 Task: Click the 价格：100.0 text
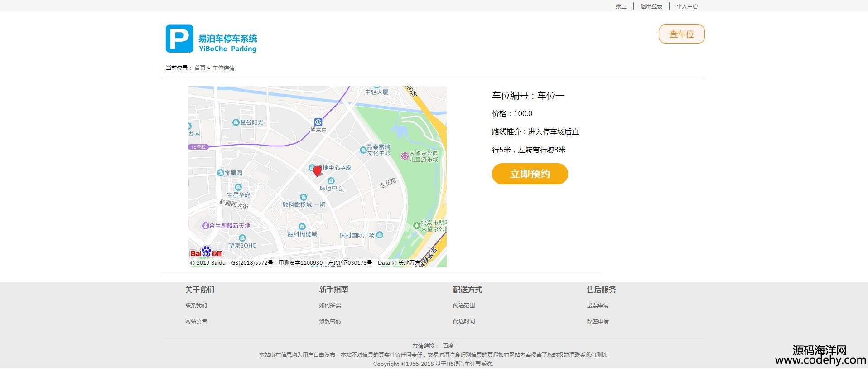[512, 113]
